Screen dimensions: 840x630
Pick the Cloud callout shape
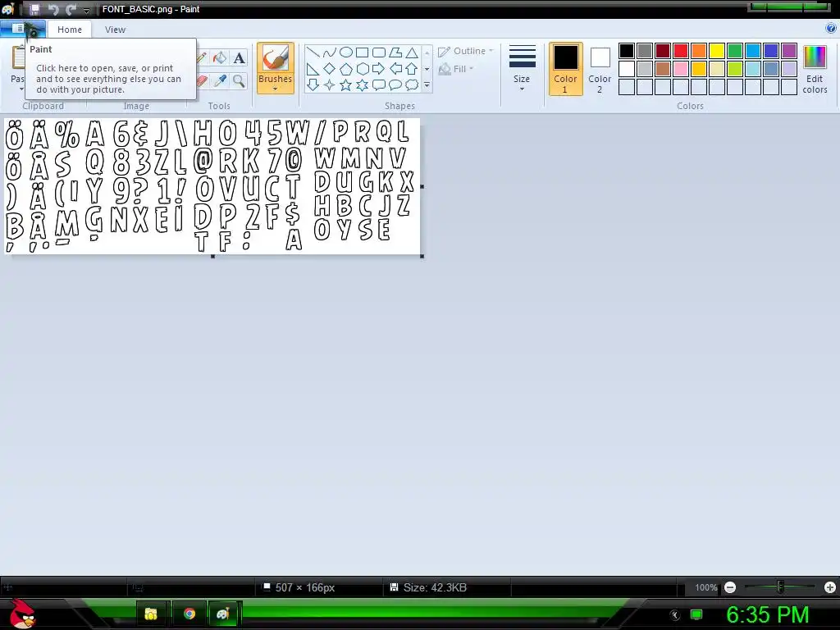point(412,84)
